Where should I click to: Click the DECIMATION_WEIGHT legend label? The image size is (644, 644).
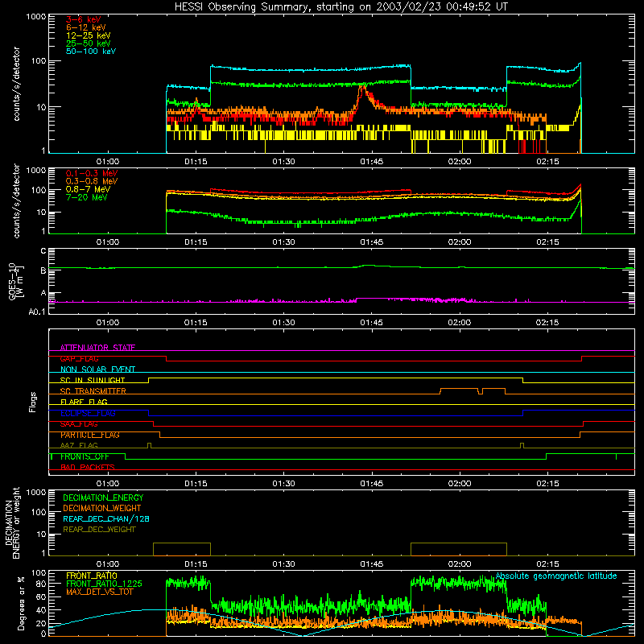pos(102,508)
